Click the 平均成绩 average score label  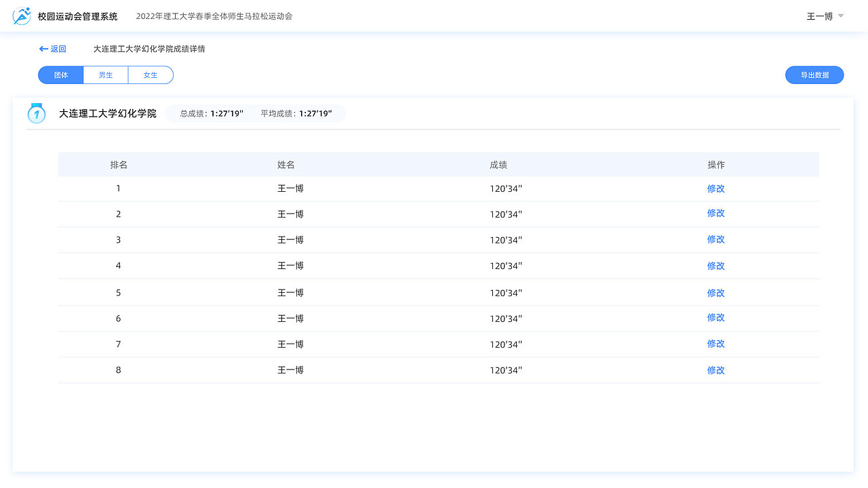(x=296, y=113)
